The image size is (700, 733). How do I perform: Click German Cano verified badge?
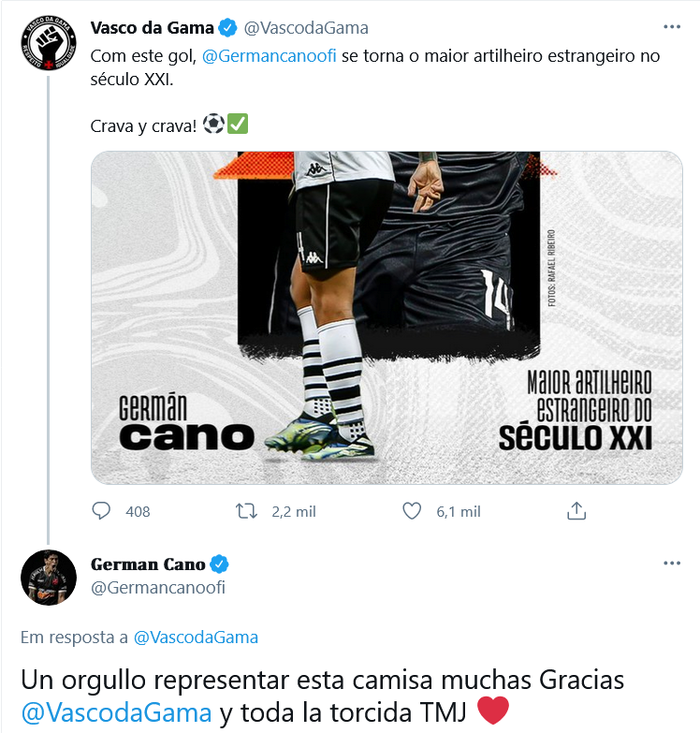(x=219, y=564)
